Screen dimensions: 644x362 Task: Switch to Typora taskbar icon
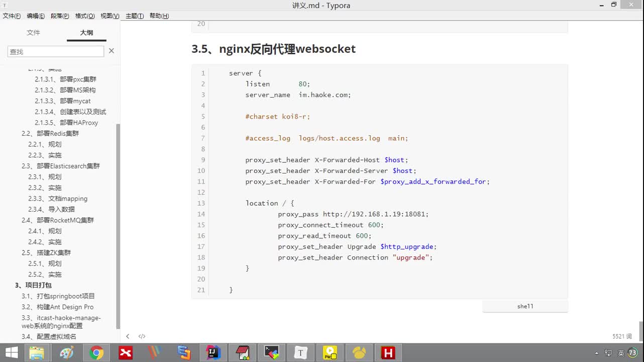[x=300, y=352]
